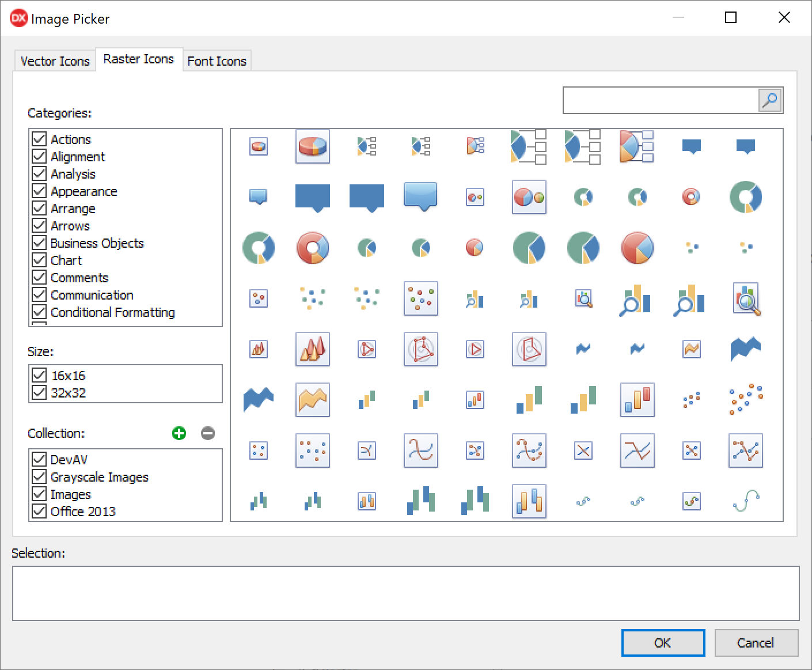
Task: Choose the large blue zigzag area icon
Action: coord(746,349)
